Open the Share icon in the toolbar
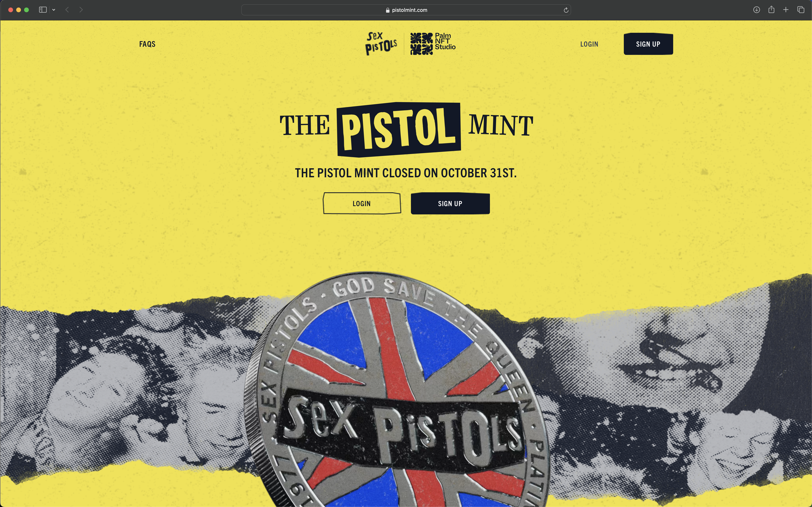The width and height of the screenshot is (812, 507). (771, 9)
